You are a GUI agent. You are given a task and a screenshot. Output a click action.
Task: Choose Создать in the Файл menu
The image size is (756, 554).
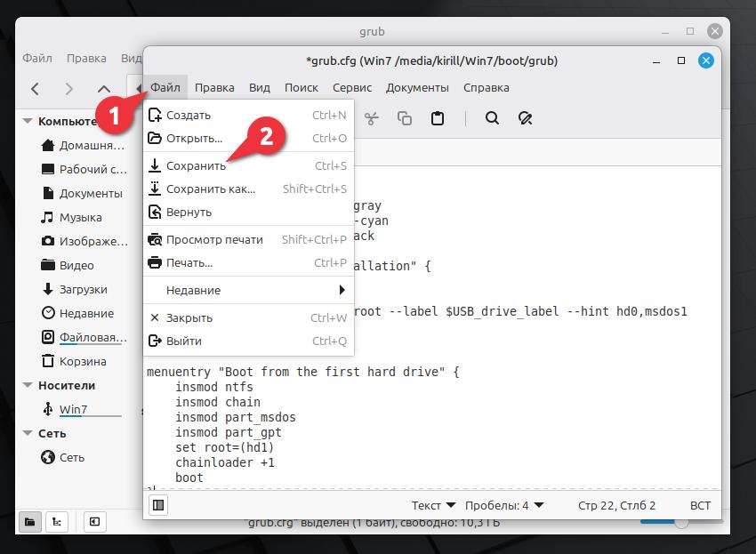click(x=248, y=116)
